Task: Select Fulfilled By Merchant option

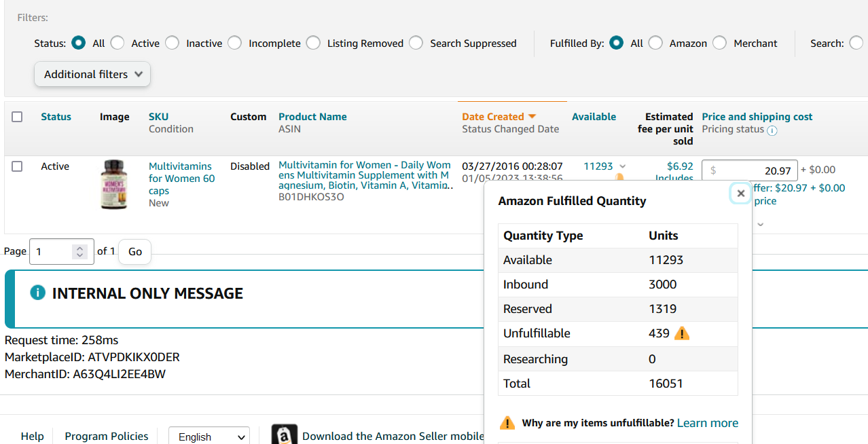Action: point(719,43)
